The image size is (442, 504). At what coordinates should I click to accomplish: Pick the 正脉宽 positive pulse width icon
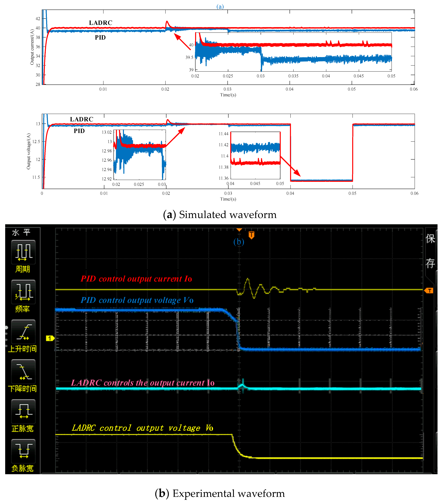(x=23, y=412)
